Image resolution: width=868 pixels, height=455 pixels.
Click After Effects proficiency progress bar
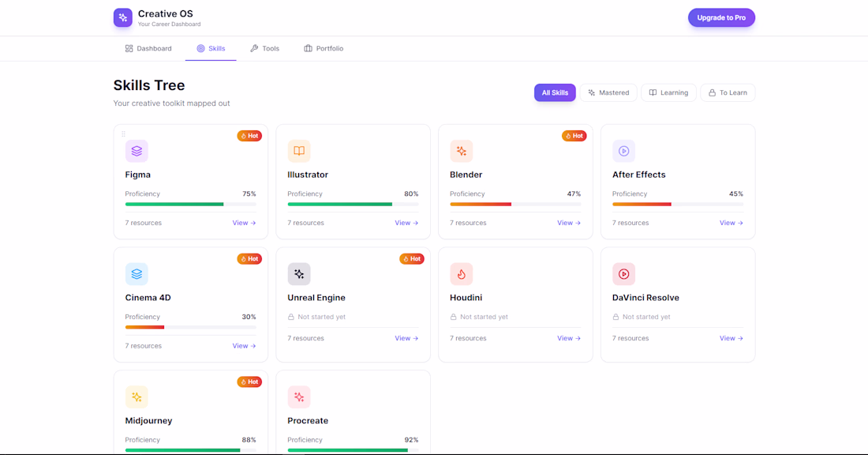[x=678, y=204]
